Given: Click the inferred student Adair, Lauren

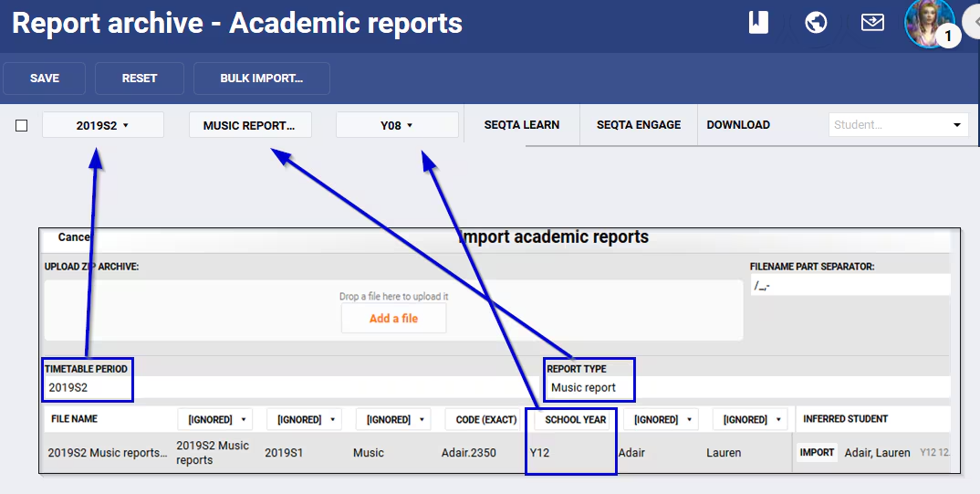Looking at the screenshot, I should [877, 453].
